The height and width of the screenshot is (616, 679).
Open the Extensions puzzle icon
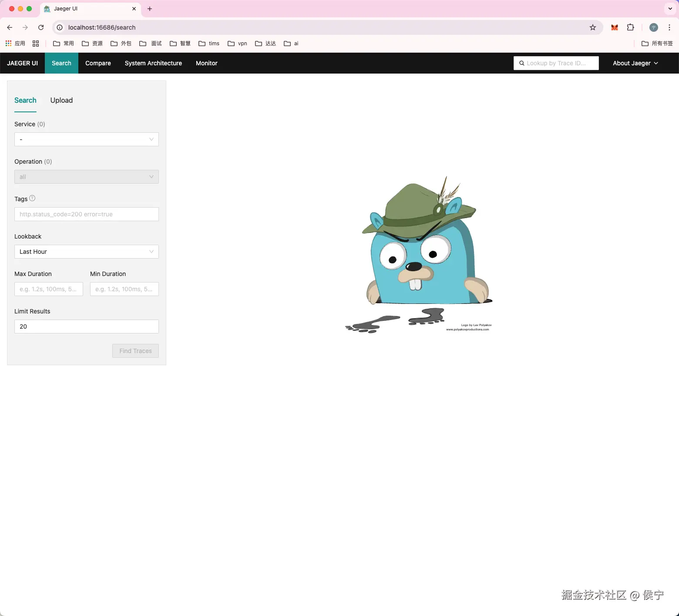tap(630, 27)
